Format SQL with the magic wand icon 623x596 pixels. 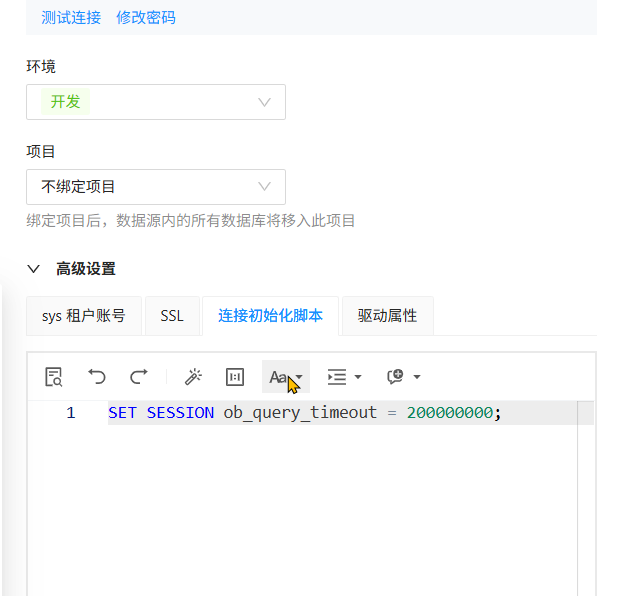click(x=193, y=377)
